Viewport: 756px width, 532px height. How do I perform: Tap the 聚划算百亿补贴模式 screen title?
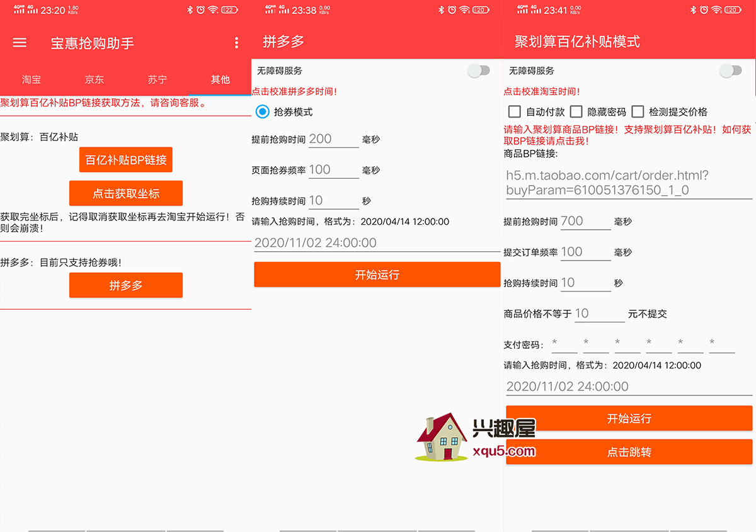tap(577, 42)
